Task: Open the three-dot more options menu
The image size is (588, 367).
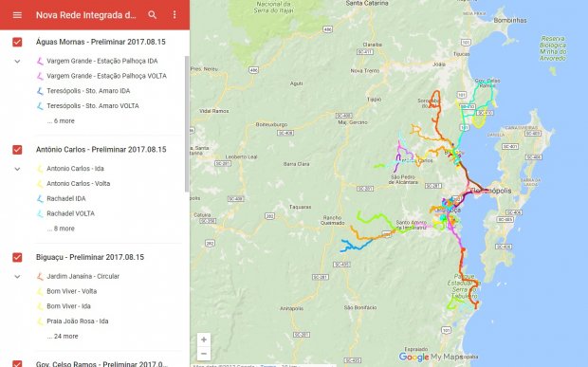Action: (175, 15)
